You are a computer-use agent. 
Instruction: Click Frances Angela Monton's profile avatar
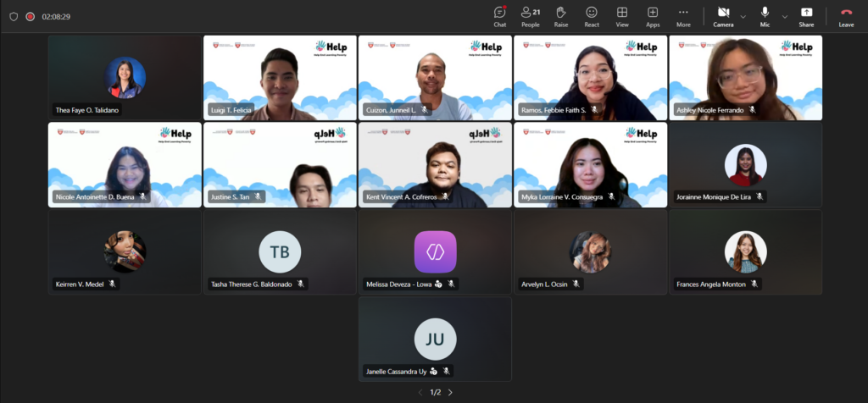tap(746, 251)
